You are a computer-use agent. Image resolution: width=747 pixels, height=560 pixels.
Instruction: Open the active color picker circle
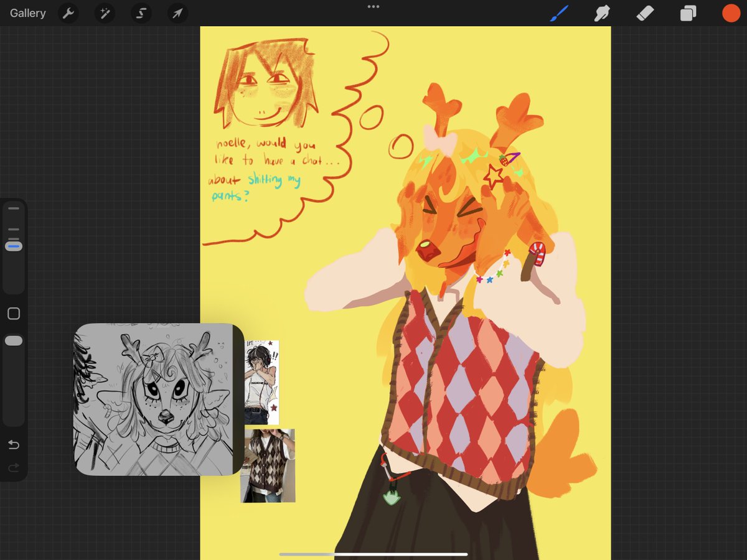pos(731,13)
